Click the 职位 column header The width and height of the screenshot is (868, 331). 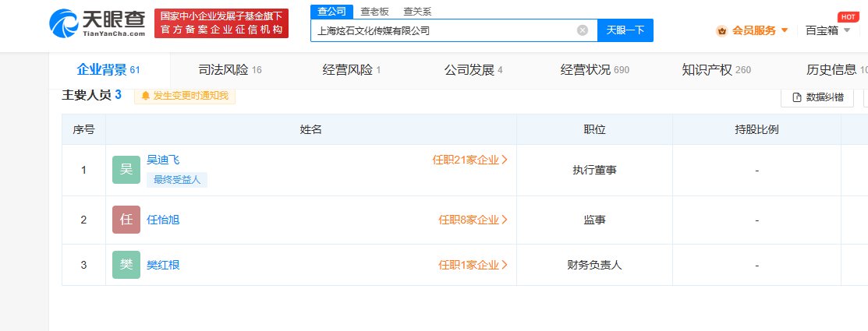(x=594, y=130)
